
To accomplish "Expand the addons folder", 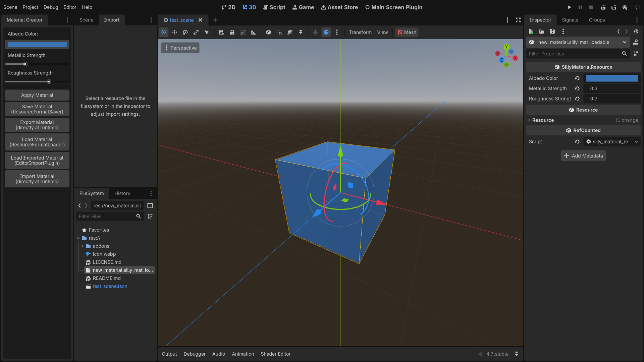I will (82, 246).
